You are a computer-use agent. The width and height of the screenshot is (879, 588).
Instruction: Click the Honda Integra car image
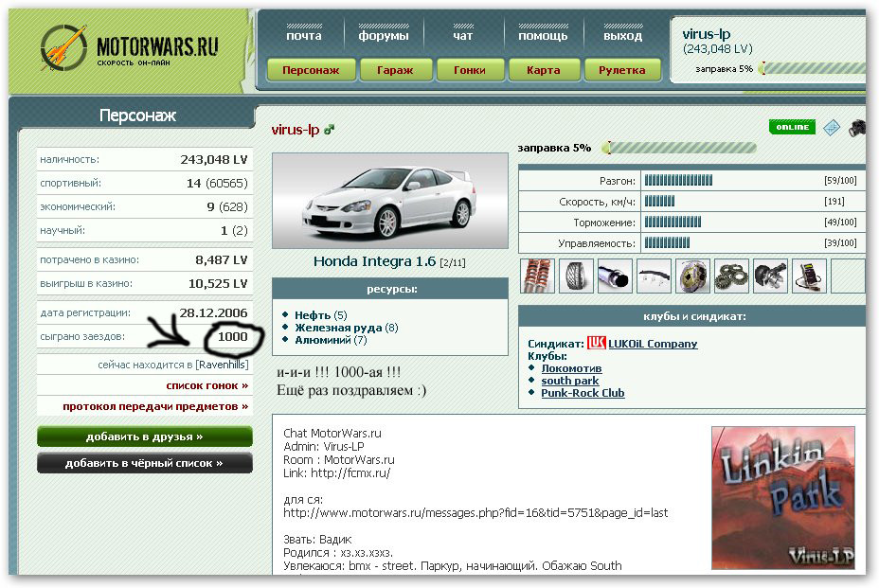coord(390,201)
